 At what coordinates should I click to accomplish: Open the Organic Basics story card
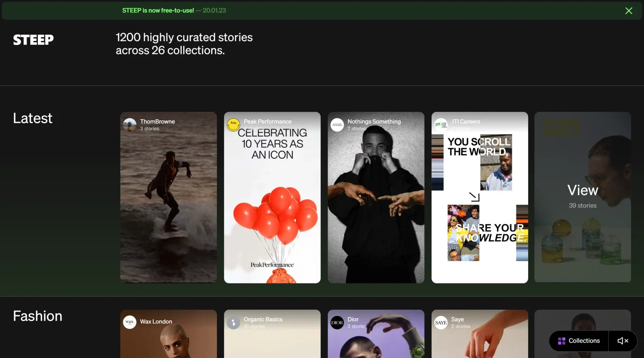click(272, 334)
